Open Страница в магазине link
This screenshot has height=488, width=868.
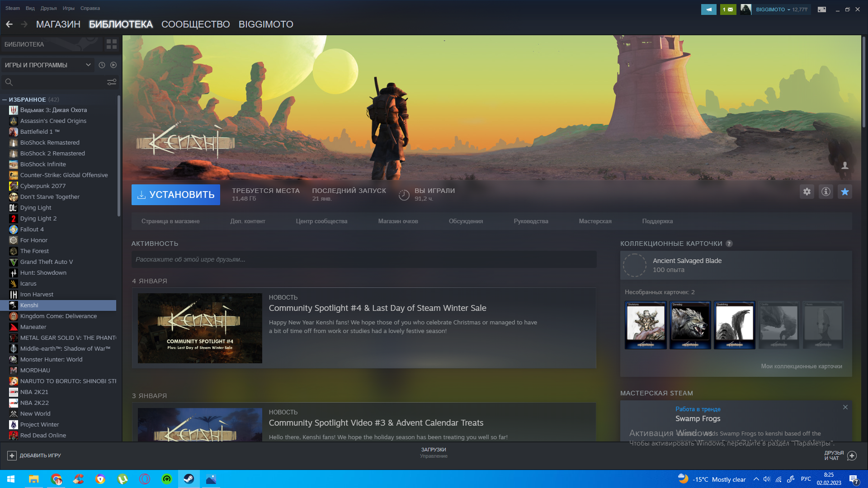point(170,221)
